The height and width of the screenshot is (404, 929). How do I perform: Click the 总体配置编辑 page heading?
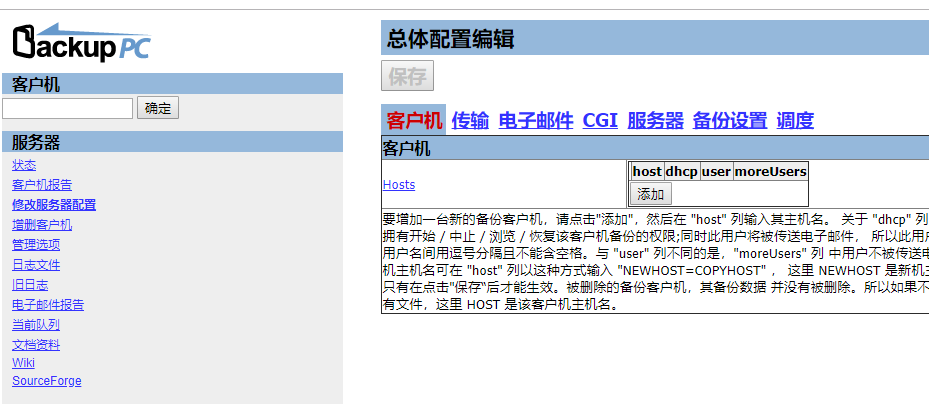coord(451,40)
